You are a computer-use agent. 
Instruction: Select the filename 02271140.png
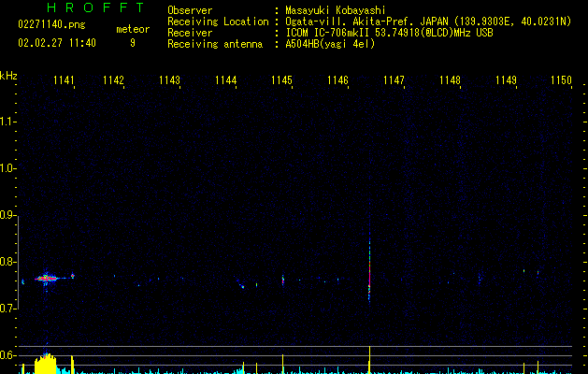[x=51, y=24]
